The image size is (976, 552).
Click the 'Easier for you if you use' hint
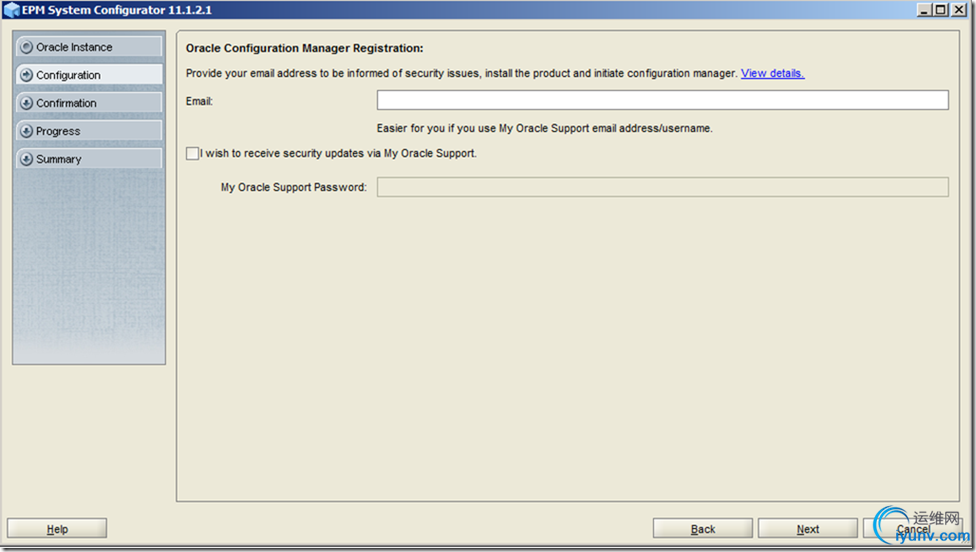pyautogui.click(x=545, y=128)
